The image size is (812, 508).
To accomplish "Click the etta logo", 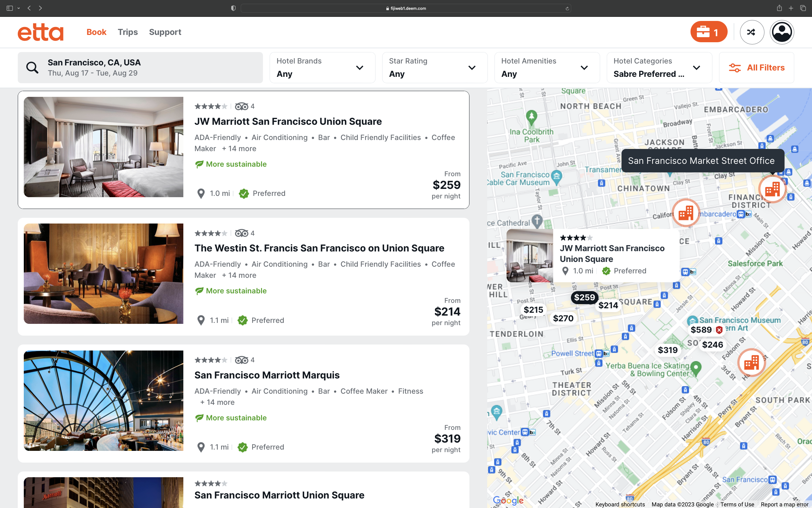I will pyautogui.click(x=41, y=32).
